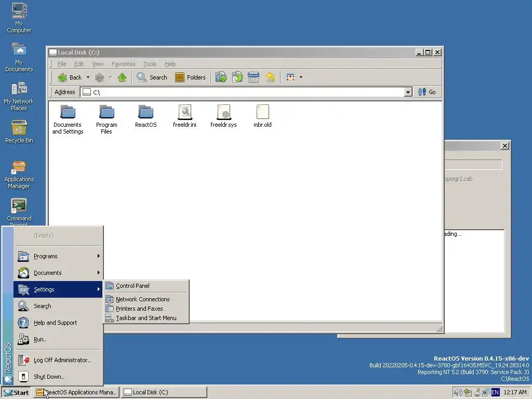This screenshot has width=532, height=399.
Task: Expand the Address bar dropdown
Action: [408, 92]
